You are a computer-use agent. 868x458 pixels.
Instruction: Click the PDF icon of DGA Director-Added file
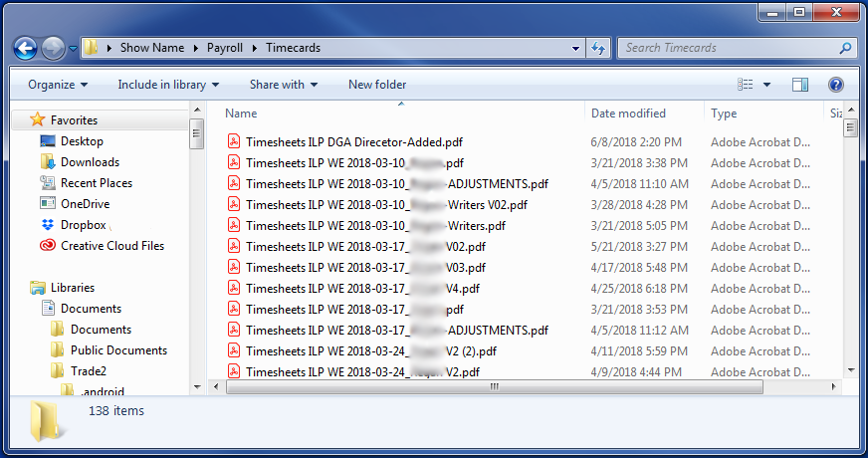234,142
